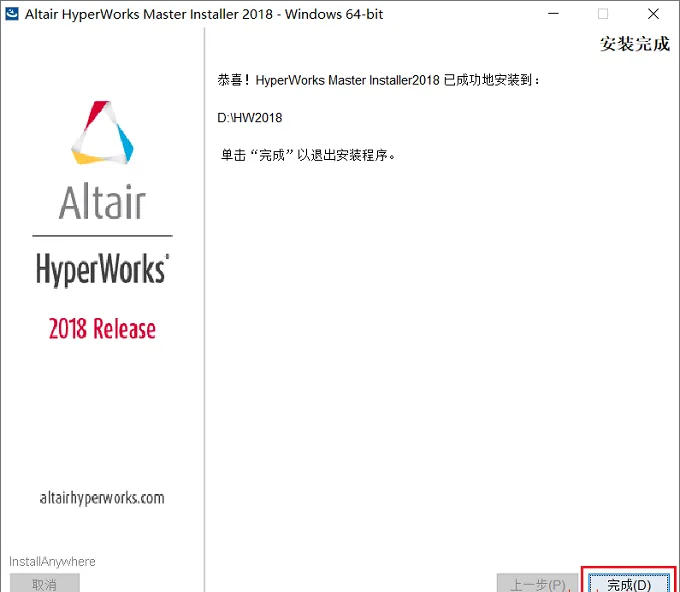Viewport: 680px width, 592px height.
Task: Click the disabled maximize window button
Action: click(603, 13)
